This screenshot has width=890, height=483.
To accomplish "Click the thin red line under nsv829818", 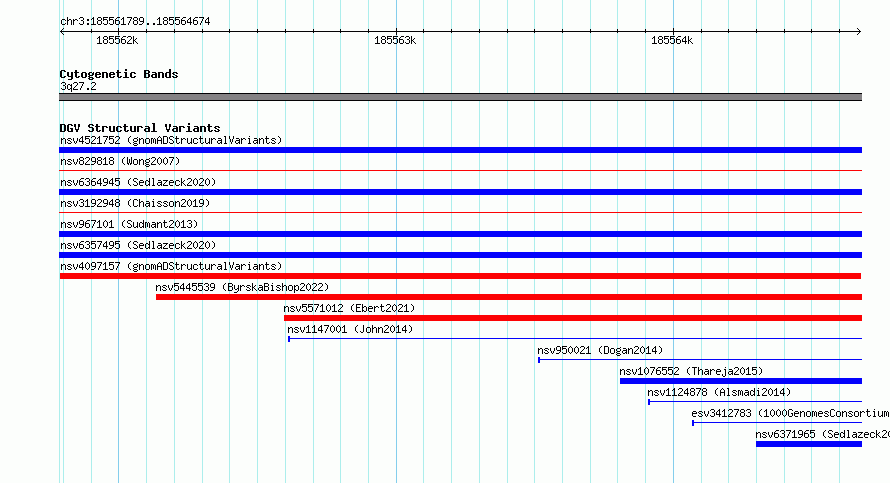I will pyautogui.click(x=460, y=170).
